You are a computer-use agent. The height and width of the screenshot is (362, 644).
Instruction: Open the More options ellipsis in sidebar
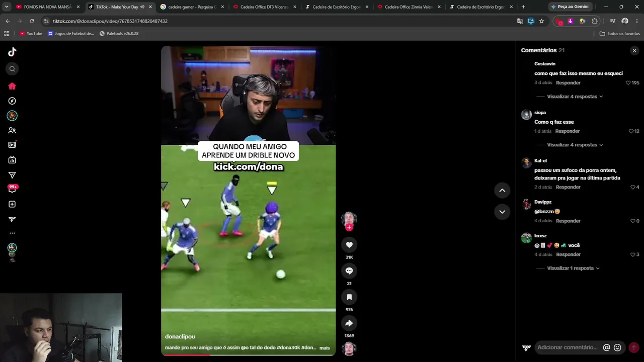[12, 233]
